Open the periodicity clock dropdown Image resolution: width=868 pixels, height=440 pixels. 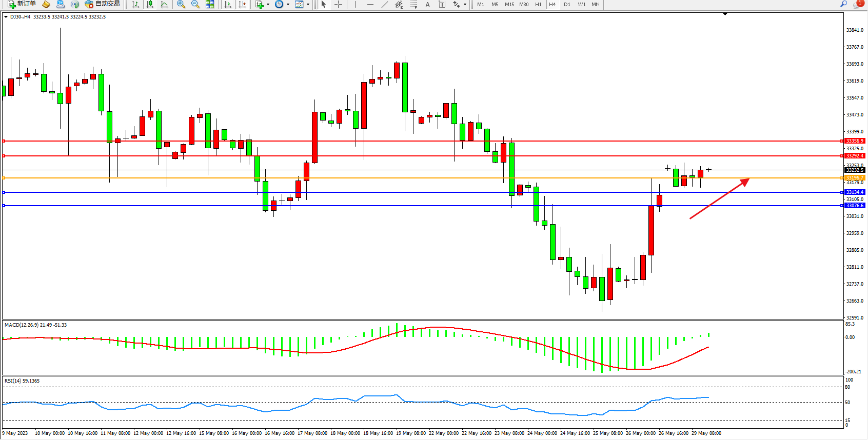point(282,4)
